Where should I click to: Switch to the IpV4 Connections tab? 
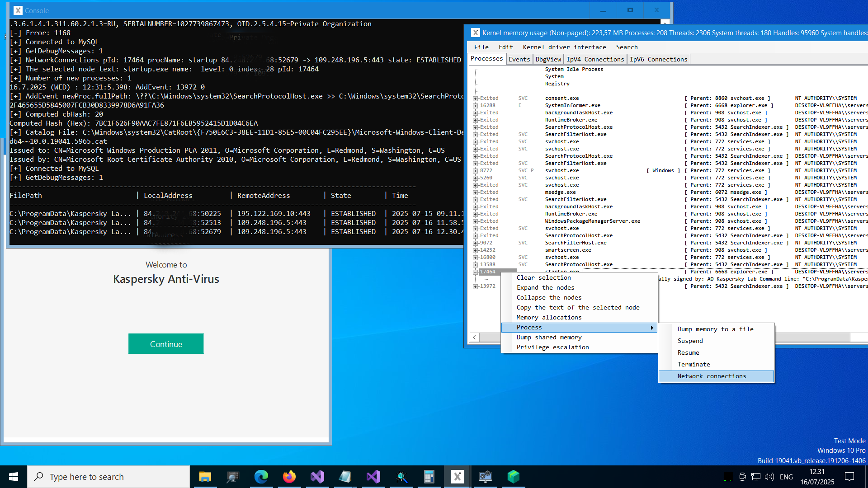pos(595,59)
